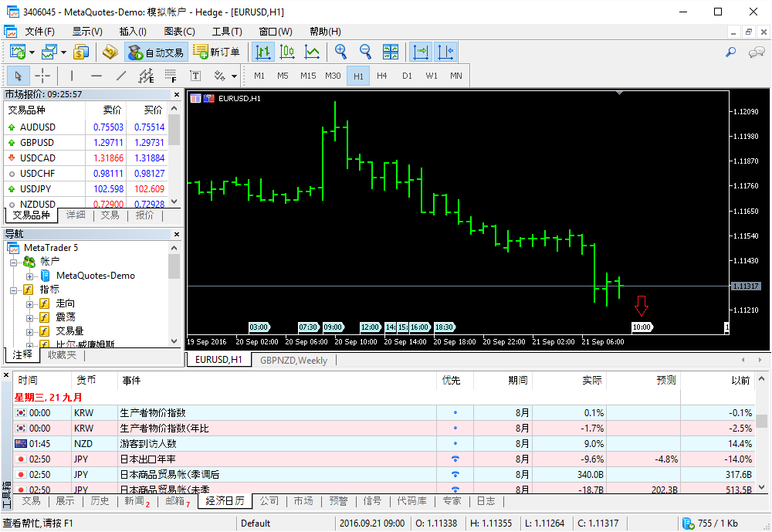Select the equidistant channel tool
Image resolution: width=772 pixels, height=532 pixels.
point(146,76)
